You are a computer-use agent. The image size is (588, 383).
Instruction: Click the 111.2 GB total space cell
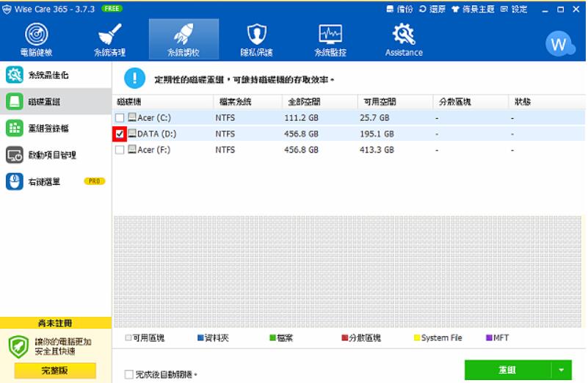pos(302,117)
